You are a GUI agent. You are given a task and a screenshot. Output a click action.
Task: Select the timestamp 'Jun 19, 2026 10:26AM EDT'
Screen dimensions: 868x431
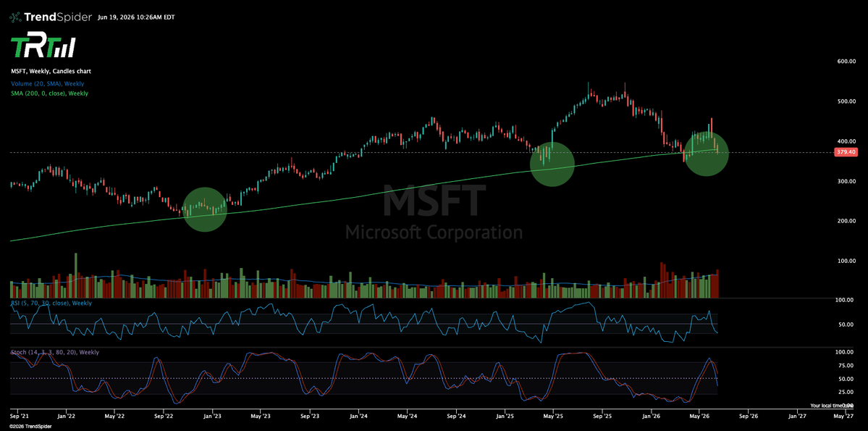[135, 17]
